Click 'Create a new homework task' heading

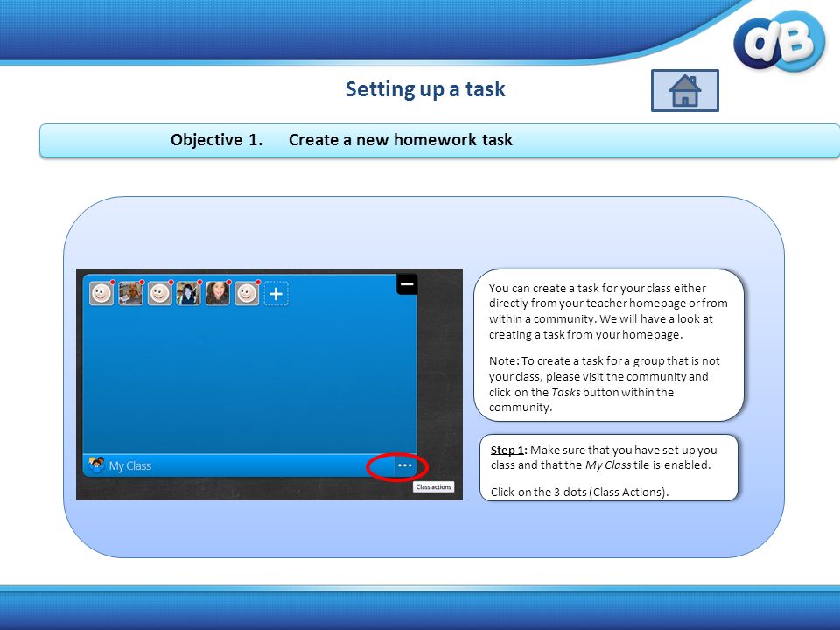(x=400, y=140)
